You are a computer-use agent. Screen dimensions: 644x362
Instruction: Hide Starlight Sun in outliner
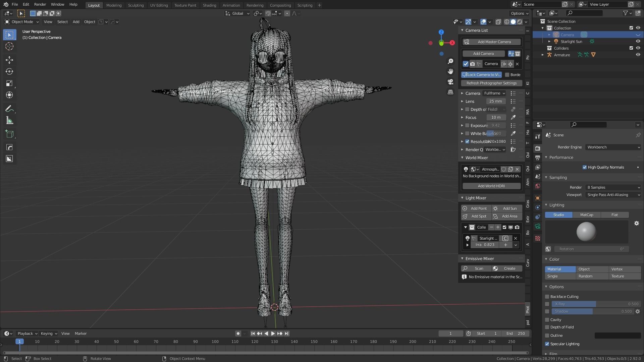(x=638, y=42)
